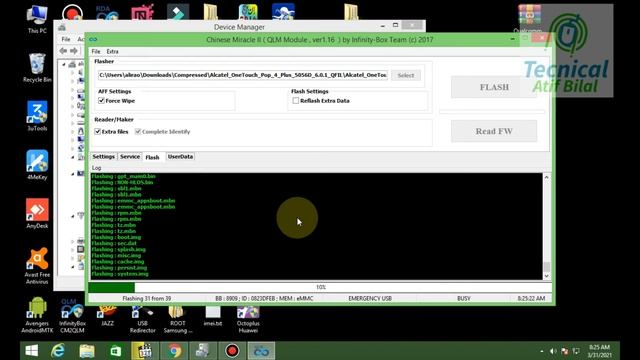Screen dimensions: 640x360
Task: Click the Select firmware button
Action: click(406, 75)
